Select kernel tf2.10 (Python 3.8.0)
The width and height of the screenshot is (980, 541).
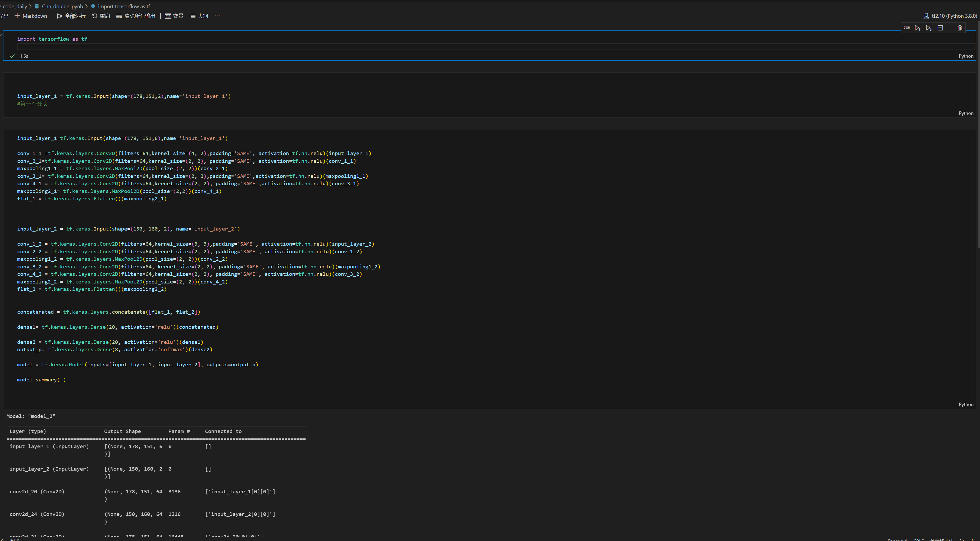[x=950, y=16]
